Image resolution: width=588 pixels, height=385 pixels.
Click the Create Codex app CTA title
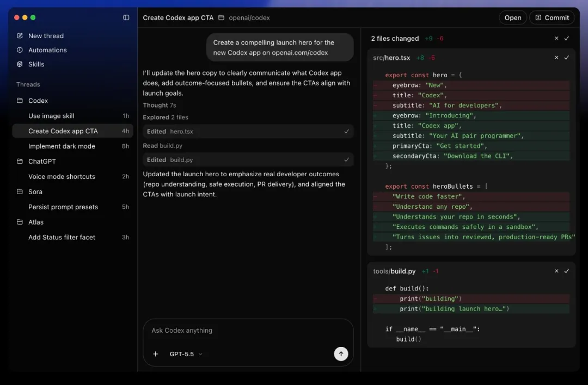(178, 17)
